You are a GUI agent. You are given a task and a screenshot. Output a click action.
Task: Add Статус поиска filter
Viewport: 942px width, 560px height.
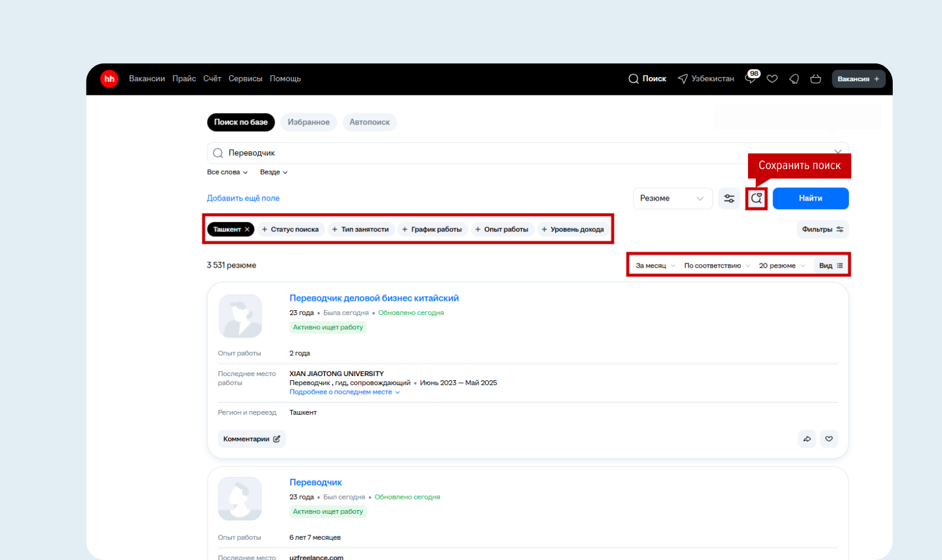click(290, 230)
